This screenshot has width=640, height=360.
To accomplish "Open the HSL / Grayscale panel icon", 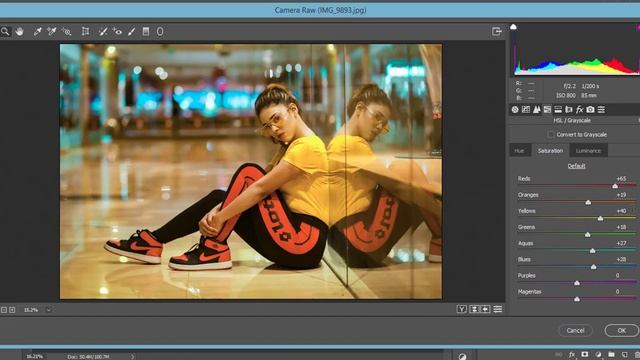I will tap(547, 109).
